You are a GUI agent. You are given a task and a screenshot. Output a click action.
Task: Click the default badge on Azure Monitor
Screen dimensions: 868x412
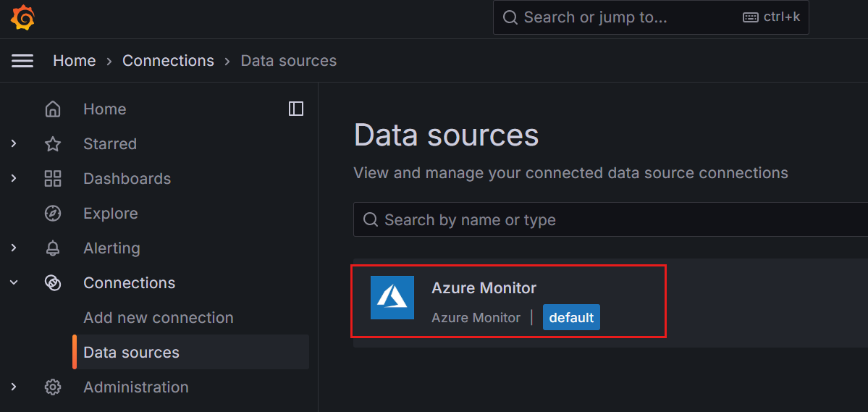(571, 317)
